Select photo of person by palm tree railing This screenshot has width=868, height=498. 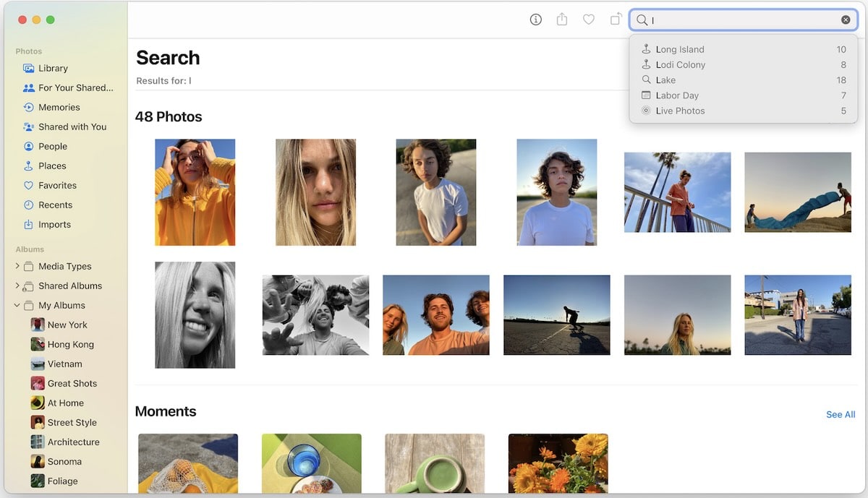(x=678, y=192)
